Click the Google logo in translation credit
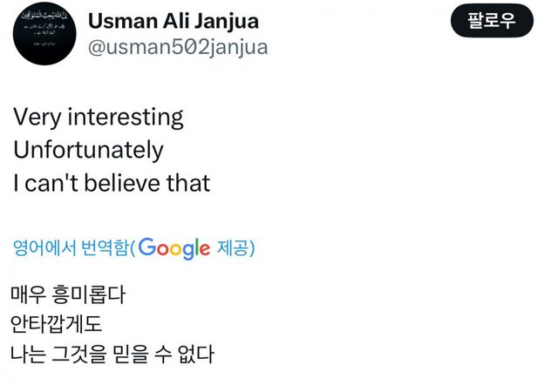Screen dimensions: 558x392 174,249
